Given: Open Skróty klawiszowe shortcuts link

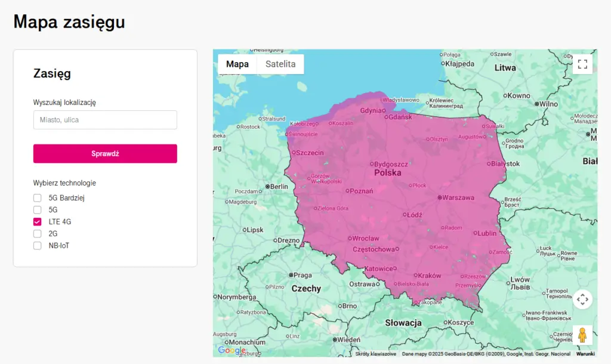Looking at the screenshot, I should (376, 354).
